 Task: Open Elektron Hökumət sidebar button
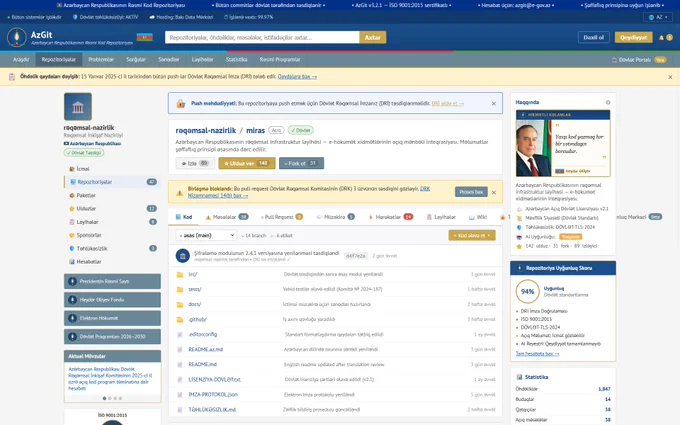coord(112,318)
